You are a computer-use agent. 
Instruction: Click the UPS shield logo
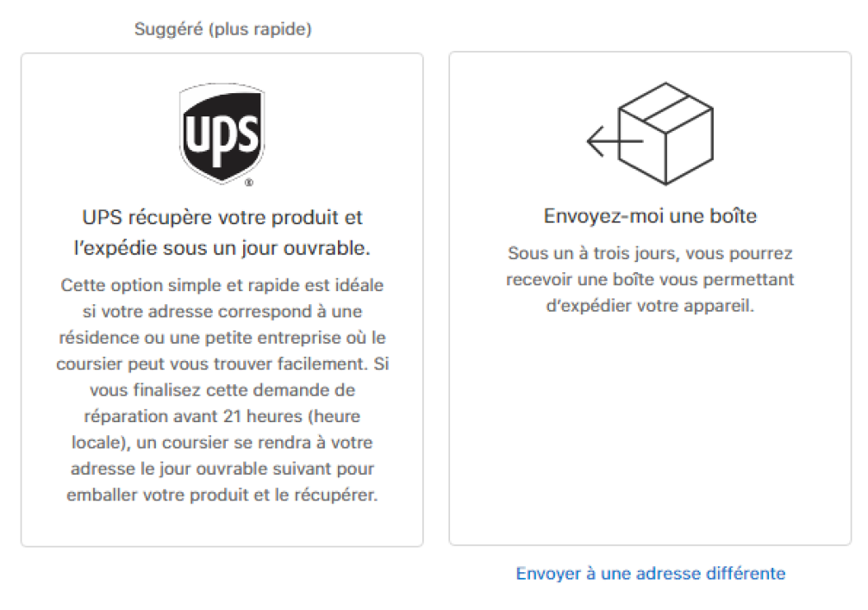point(222,134)
